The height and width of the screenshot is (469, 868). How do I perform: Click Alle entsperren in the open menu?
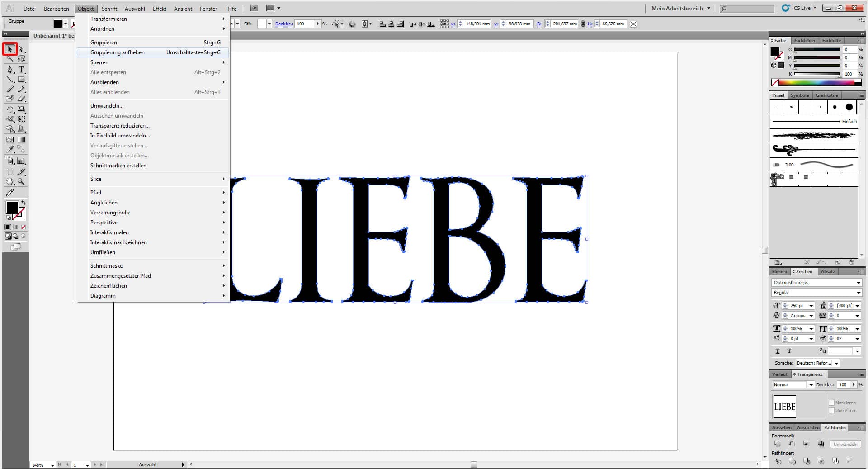coord(108,72)
